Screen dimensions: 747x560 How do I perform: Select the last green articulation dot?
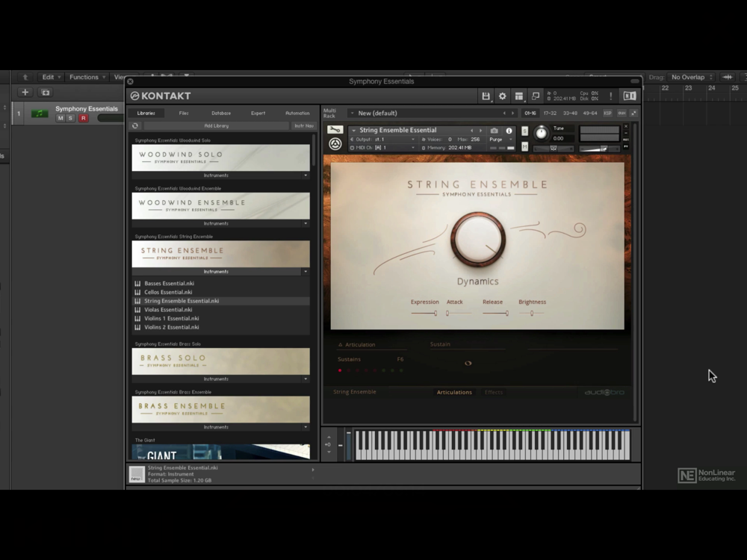click(x=401, y=370)
